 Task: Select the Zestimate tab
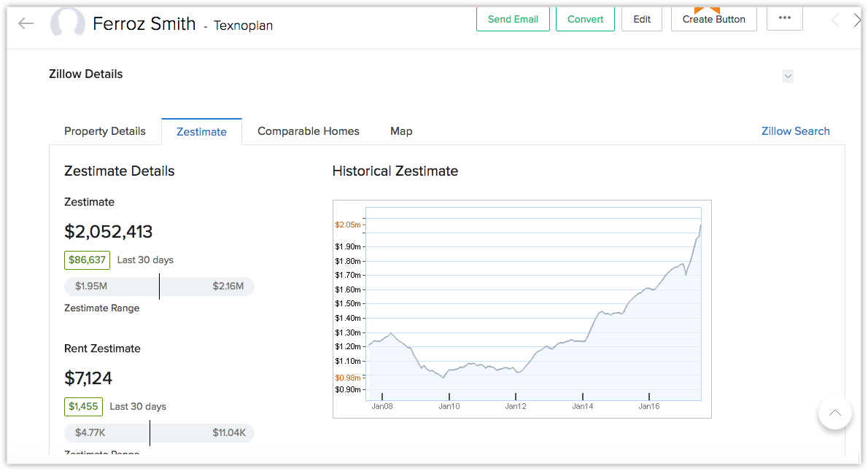coord(201,132)
